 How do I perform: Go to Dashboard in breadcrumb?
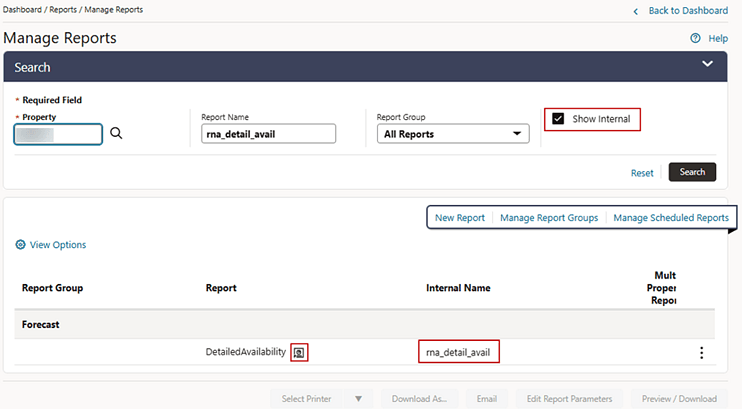[22, 9]
